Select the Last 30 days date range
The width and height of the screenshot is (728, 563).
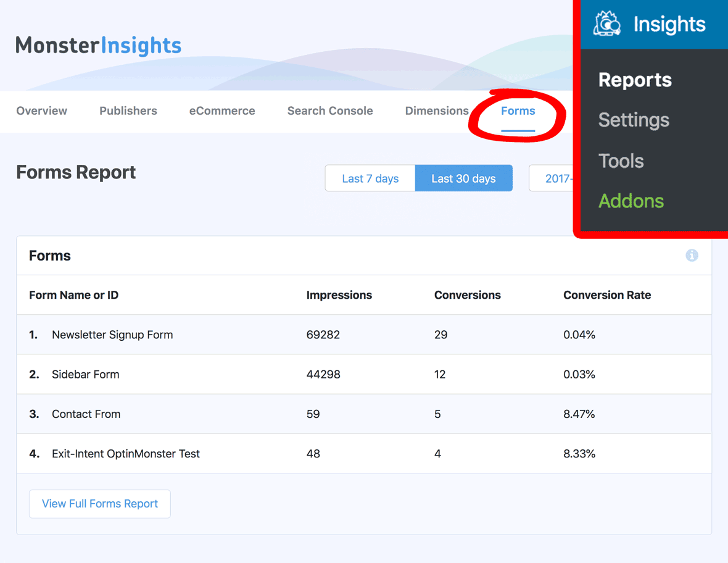click(x=463, y=178)
